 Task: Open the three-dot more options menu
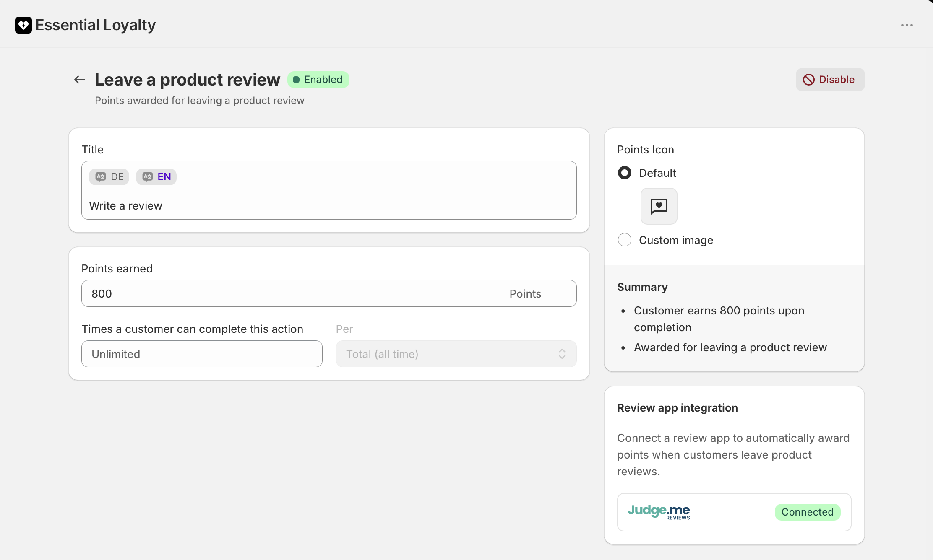[x=907, y=25]
